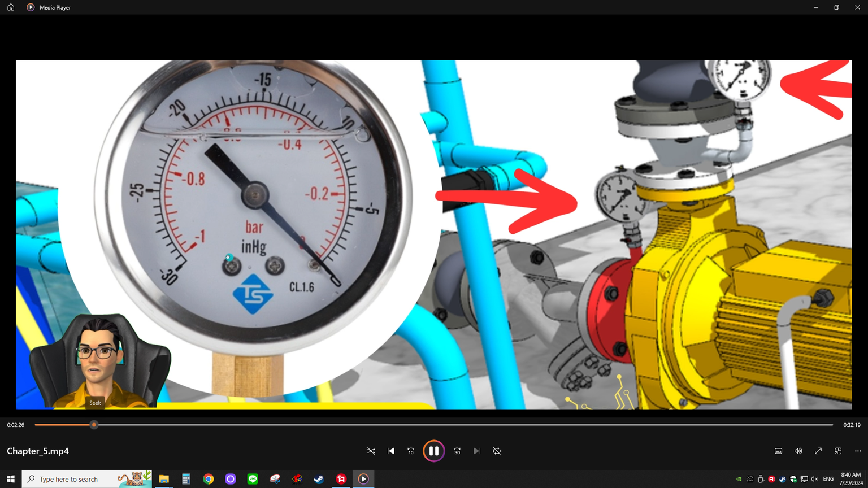Jump to next track

(x=477, y=451)
